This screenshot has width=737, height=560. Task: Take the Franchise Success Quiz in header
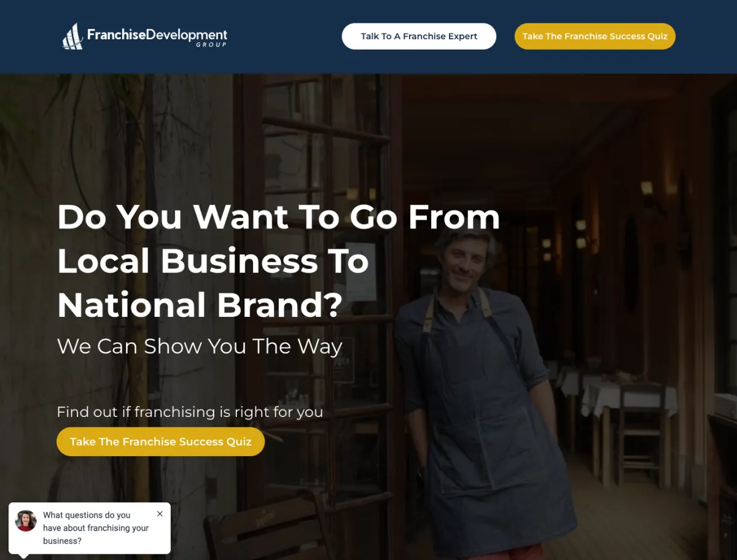[x=595, y=36]
